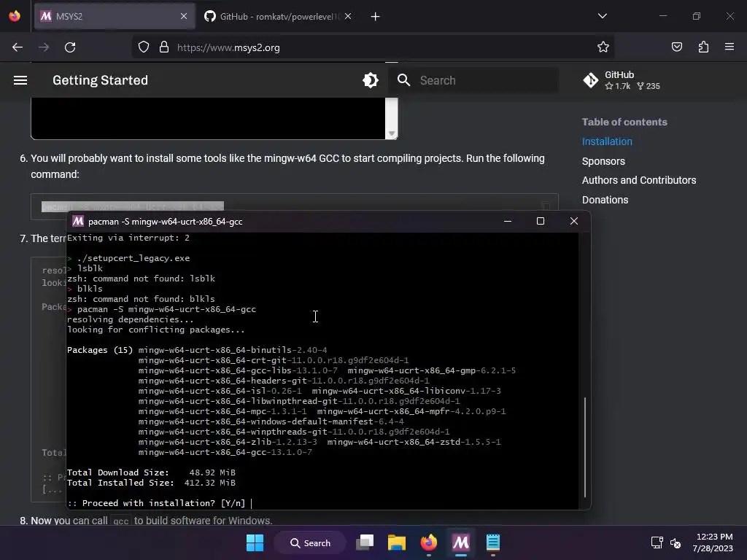Open Task View on taskbar
The image size is (747, 560).
pos(365,542)
